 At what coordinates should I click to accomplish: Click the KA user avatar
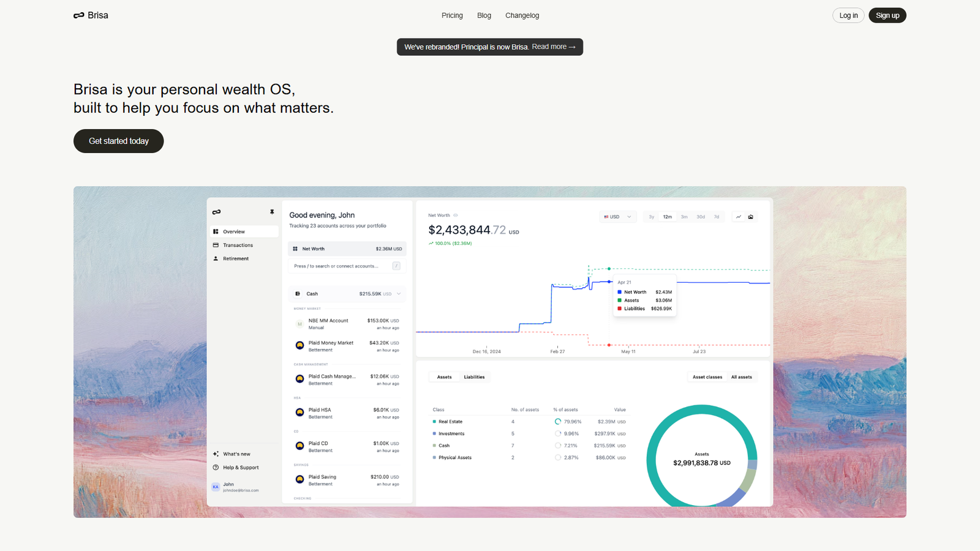pos(216,487)
